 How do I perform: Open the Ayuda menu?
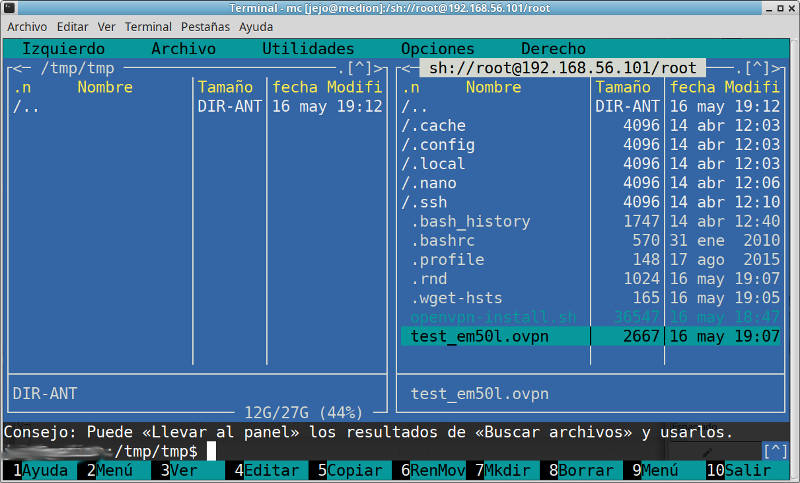pos(256,27)
